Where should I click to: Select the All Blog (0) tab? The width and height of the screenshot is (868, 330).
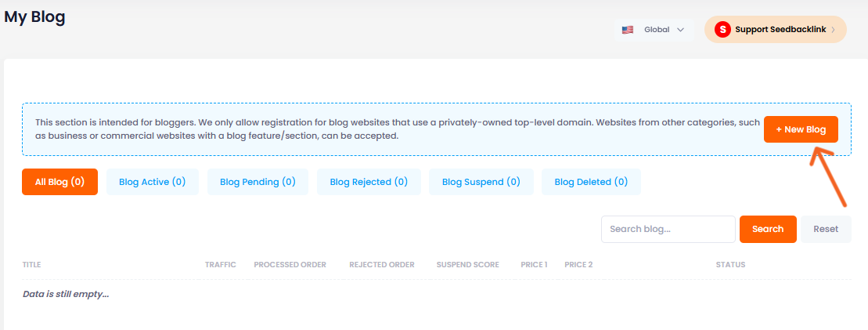pyautogui.click(x=59, y=182)
